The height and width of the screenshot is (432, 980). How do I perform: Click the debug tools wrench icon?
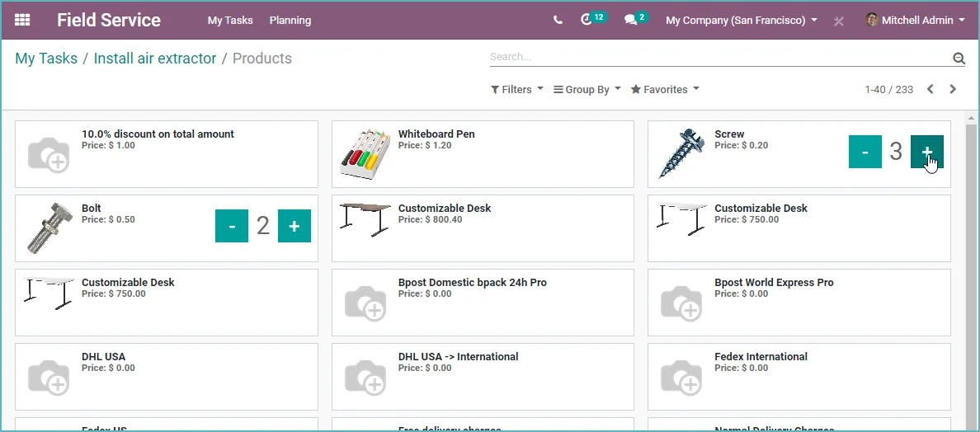[839, 21]
